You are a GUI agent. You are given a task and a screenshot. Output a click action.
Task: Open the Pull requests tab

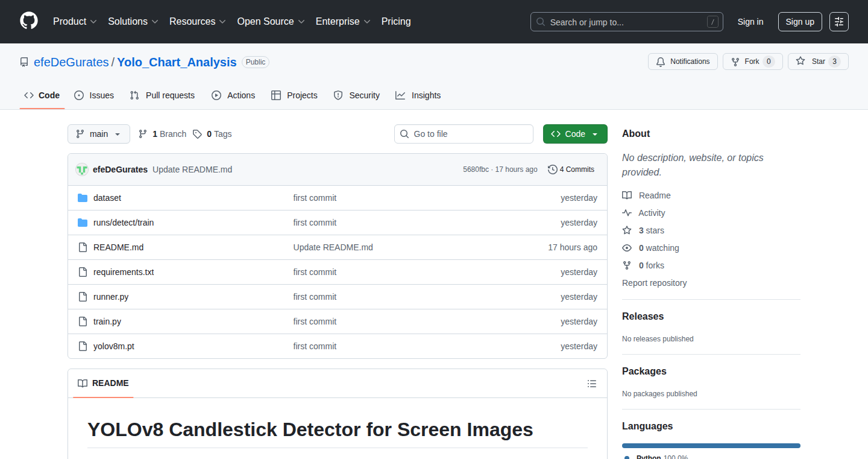[x=163, y=95]
